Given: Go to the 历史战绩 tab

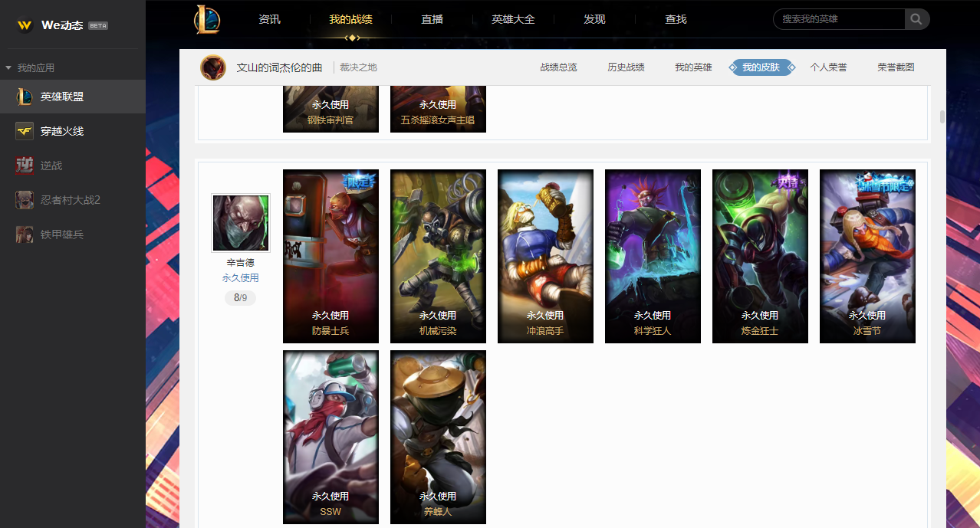Looking at the screenshot, I should coord(626,67).
